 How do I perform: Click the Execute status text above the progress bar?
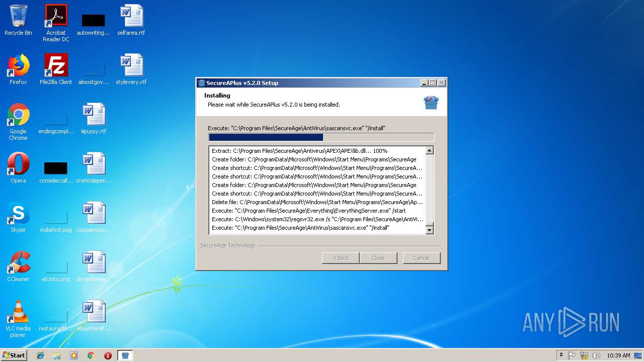297,128
